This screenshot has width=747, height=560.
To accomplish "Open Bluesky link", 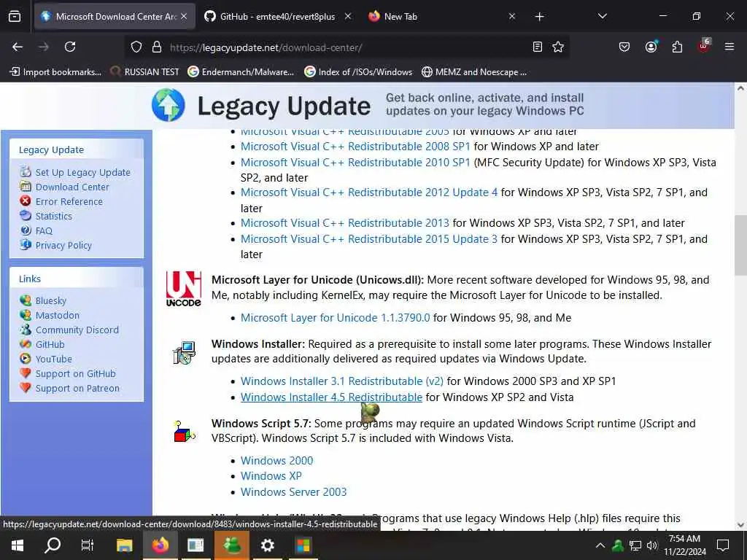I will [x=50, y=301].
